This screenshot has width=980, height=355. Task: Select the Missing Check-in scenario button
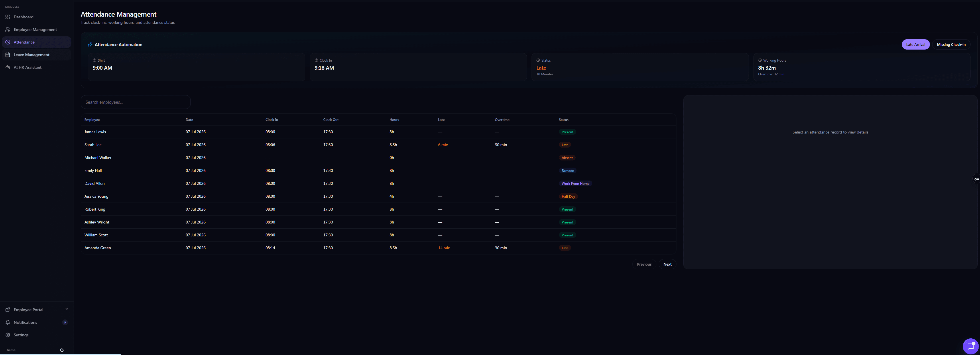click(x=951, y=44)
